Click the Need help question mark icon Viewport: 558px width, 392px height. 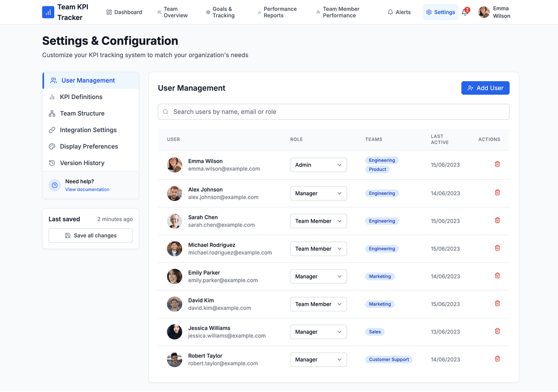(x=54, y=185)
